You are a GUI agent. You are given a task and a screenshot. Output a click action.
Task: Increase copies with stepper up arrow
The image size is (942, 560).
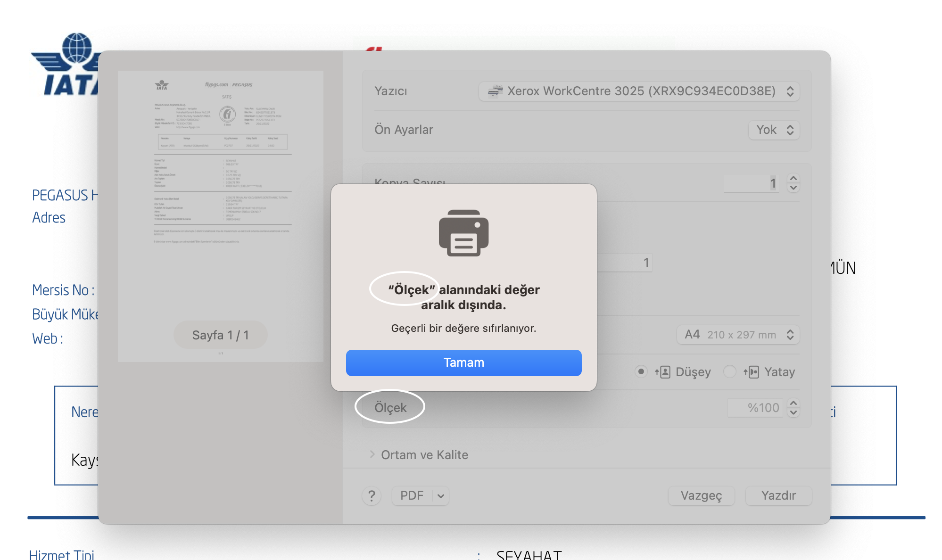tap(793, 179)
